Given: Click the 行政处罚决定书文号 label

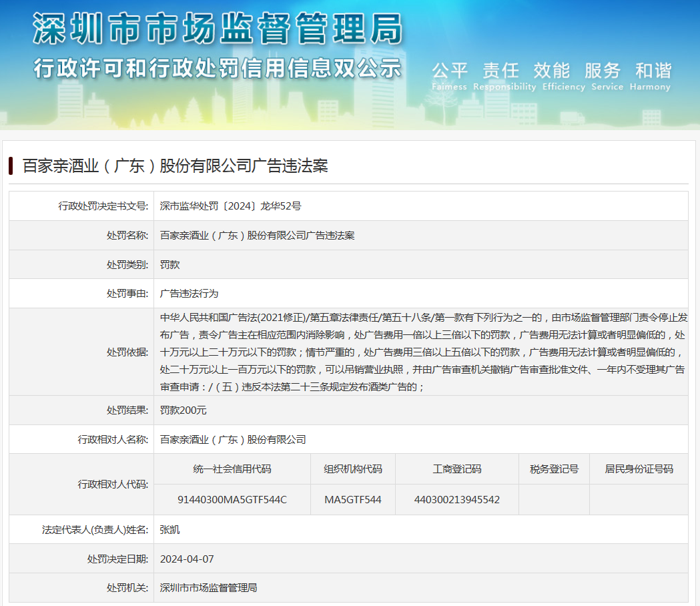Looking at the screenshot, I should click(103, 206).
